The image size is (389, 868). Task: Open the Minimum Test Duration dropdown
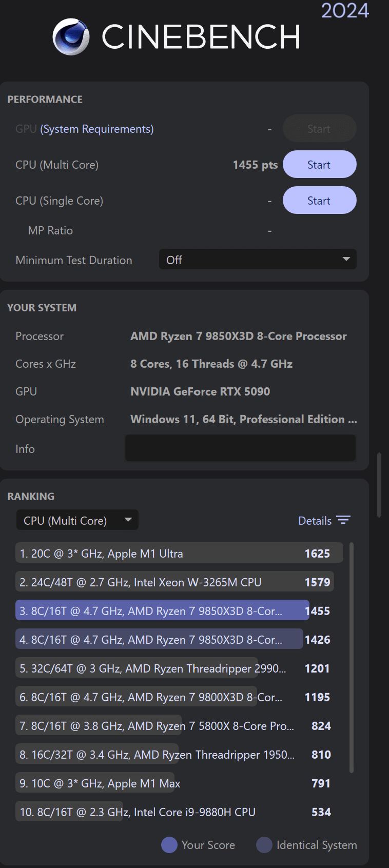click(x=258, y=260)
